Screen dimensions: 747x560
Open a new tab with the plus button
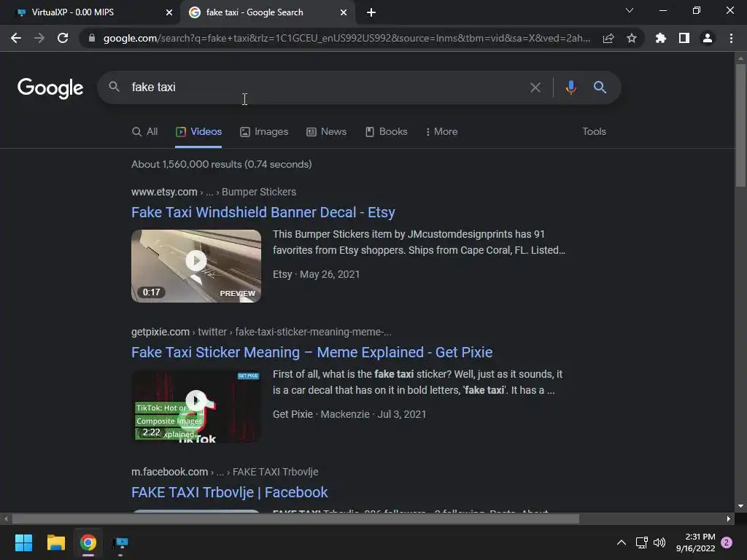[x=371, y=12]
